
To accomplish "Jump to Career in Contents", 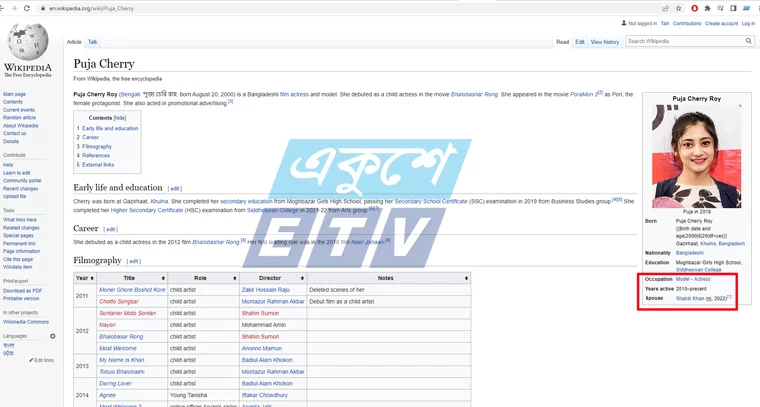I will [90, 138].
